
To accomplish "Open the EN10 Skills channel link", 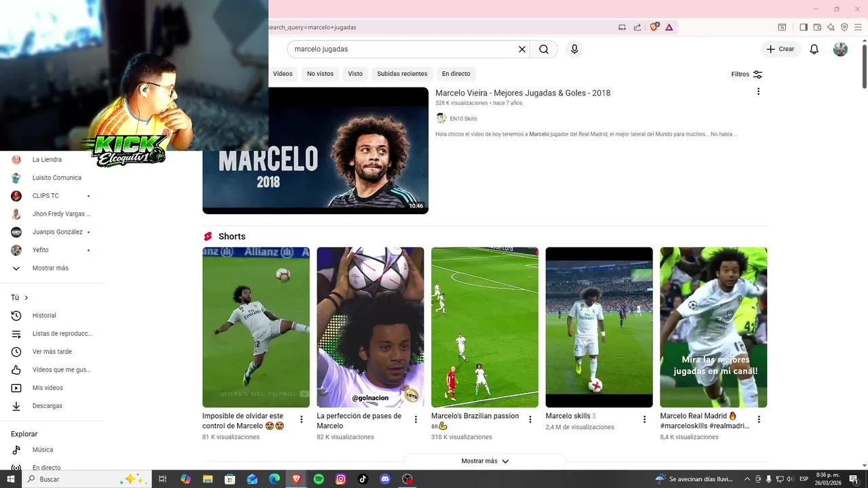I will (463, 119).
